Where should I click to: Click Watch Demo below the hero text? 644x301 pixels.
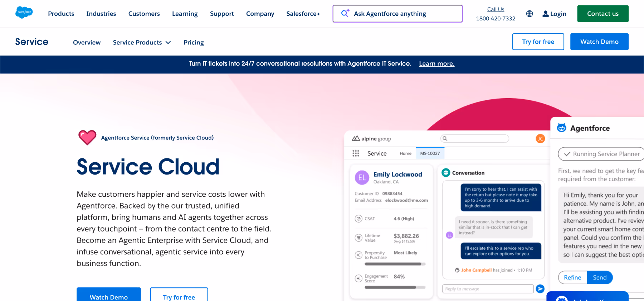tap(109, 295)
